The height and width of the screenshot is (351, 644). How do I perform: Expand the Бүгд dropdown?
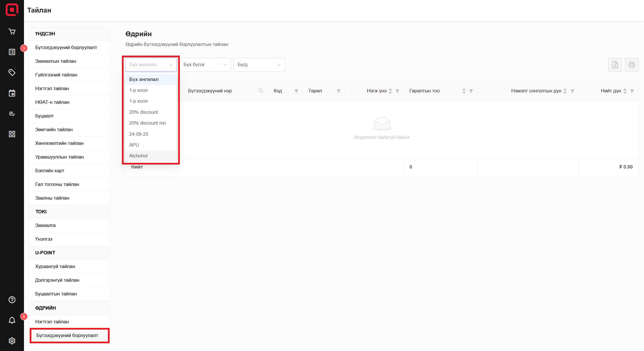[x=259, y=65]
